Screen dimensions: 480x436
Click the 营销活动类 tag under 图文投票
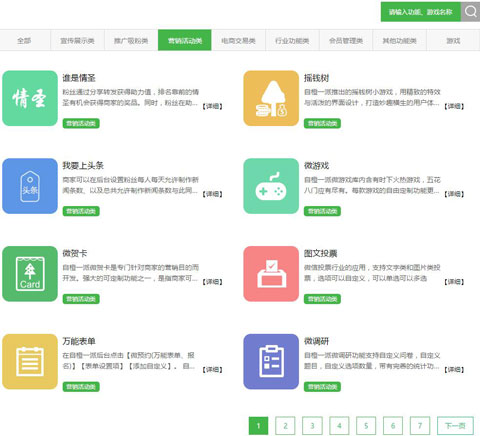(x=322, y=299)
